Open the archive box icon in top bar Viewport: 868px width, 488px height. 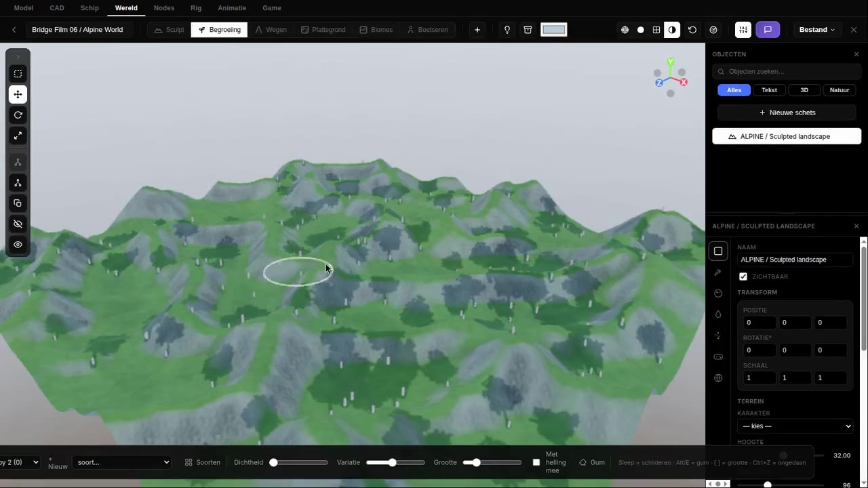[x=528, y=30]
